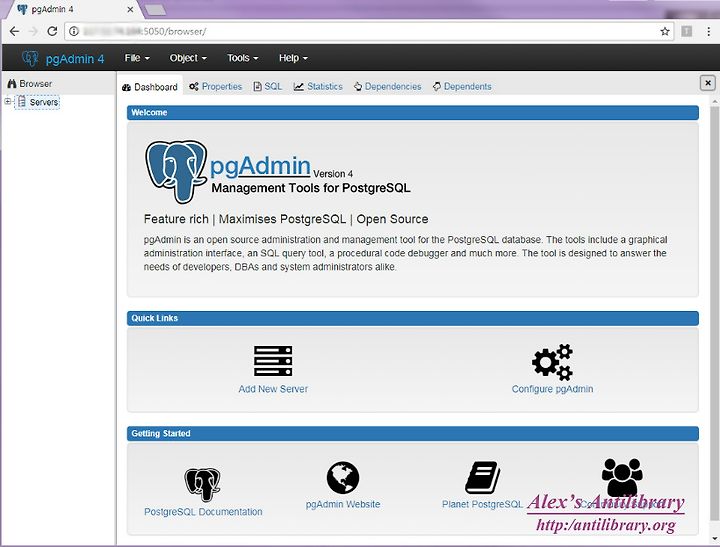Close the dashboard panel with X button
Viewport: 720px width, 547px height.
708,83
